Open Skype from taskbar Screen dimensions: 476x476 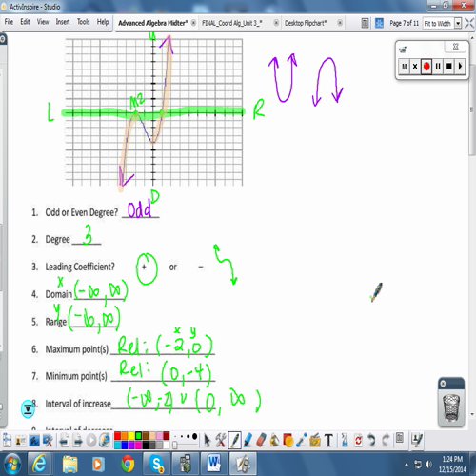point(157,464)
